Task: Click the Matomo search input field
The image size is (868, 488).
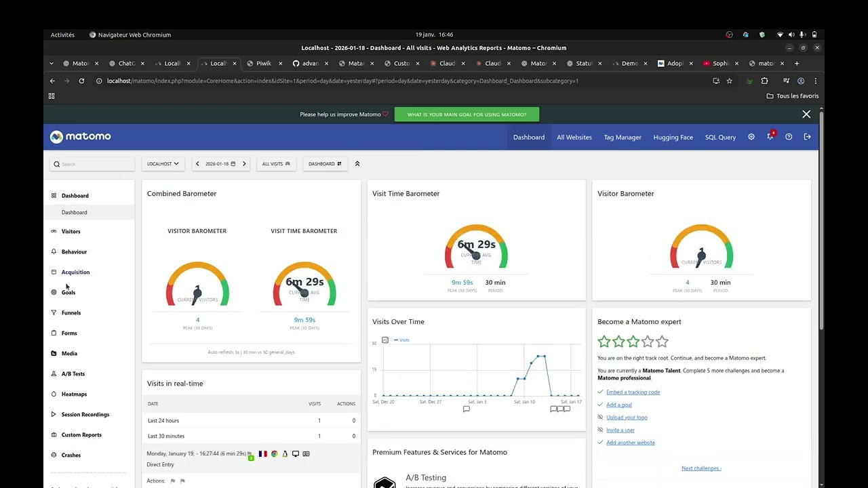Action: [92, 164]
